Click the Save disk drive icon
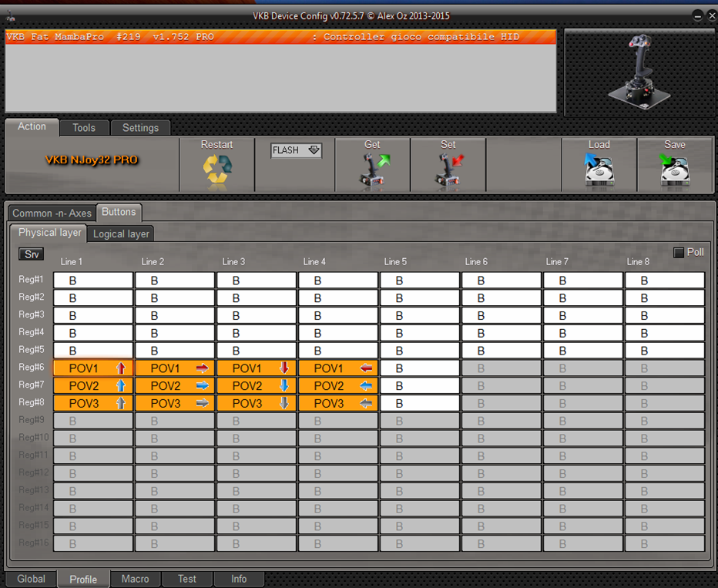This screenshot has height=588, width=718. tap(674, 170)
